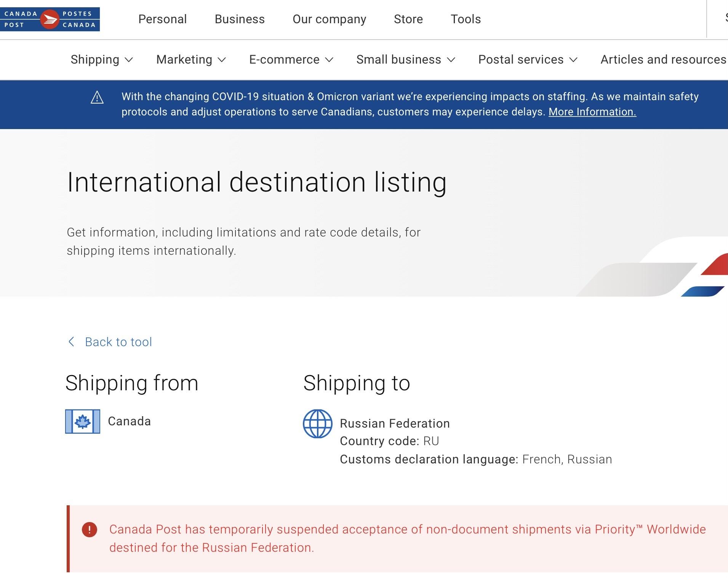This screenshot has width=728, height=578.
Task: Click the suspended shipments alert message
Action: pos(407,538)
